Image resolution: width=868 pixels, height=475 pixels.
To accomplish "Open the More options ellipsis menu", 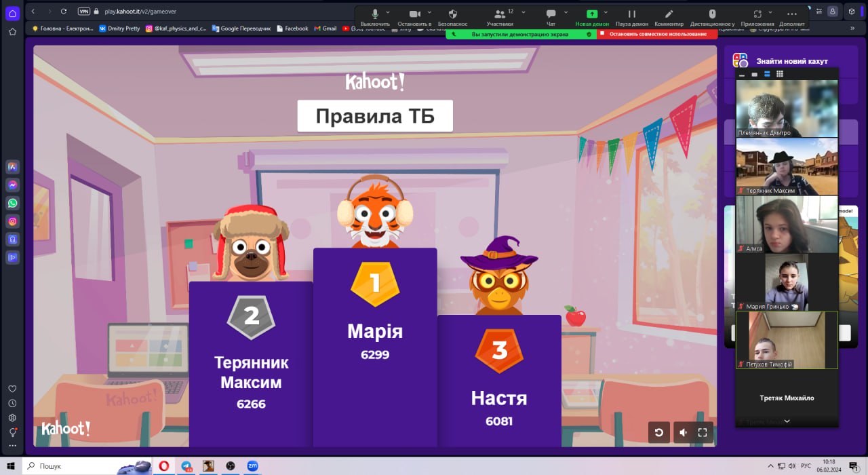I will [x=791, y=14].
